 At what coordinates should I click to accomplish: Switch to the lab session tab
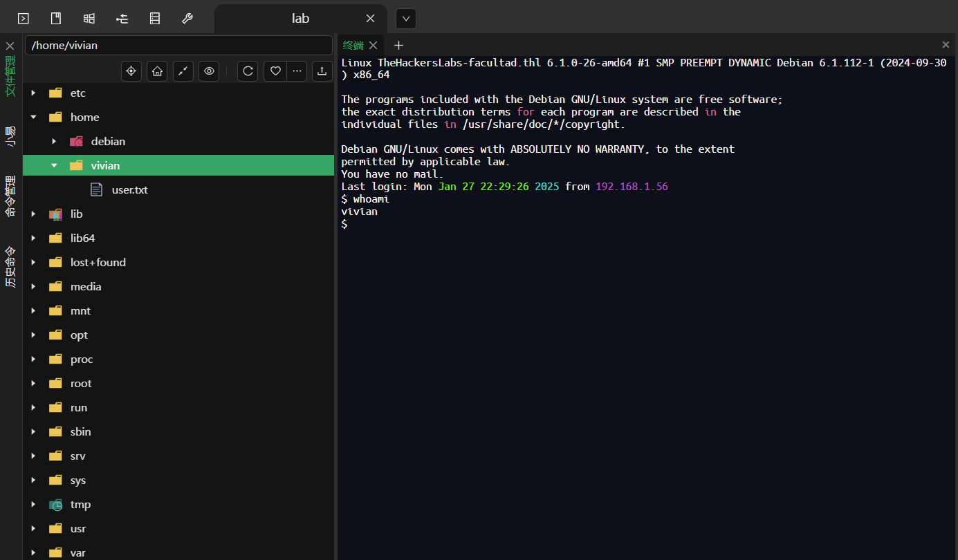tap(300, 19)
